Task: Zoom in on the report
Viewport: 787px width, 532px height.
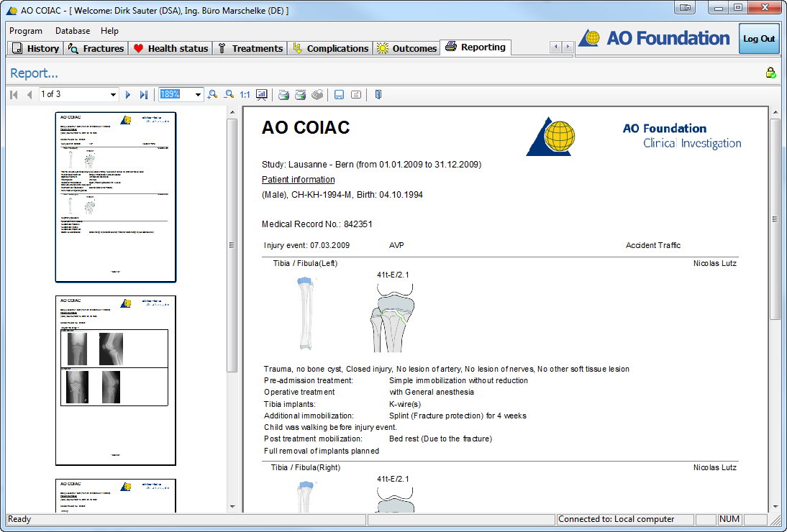Action: 213,94
